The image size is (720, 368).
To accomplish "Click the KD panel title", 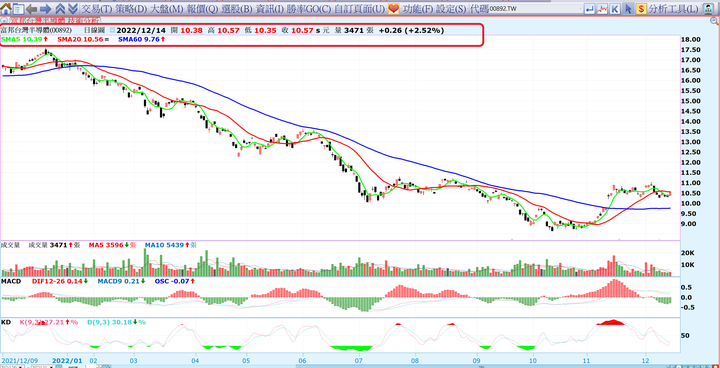I will click(x=6, y=323).
